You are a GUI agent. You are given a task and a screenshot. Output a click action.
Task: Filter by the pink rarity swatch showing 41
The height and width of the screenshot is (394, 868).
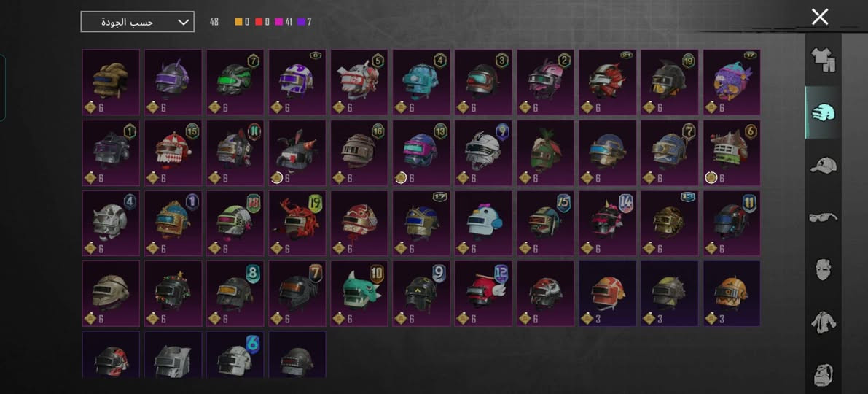pos(279,22)
